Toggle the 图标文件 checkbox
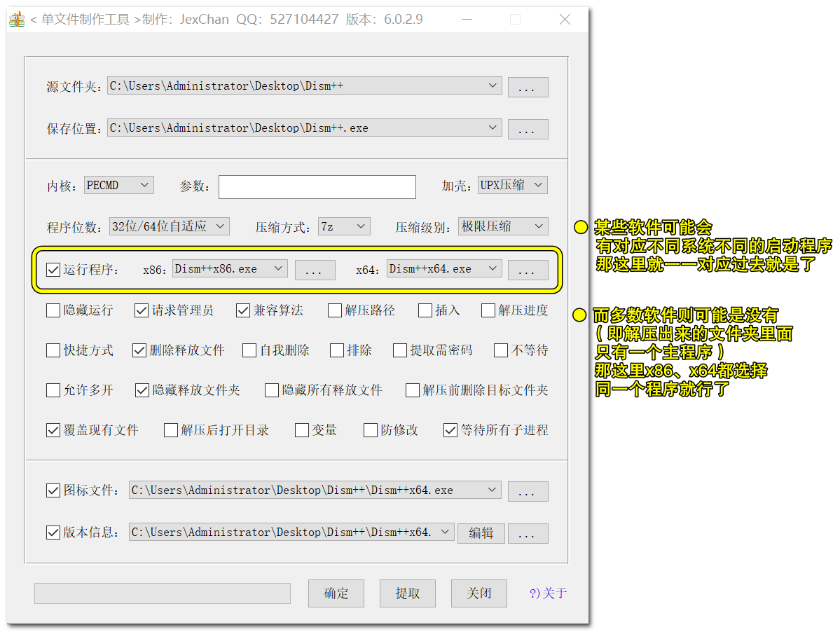 [x=53, y=490]
